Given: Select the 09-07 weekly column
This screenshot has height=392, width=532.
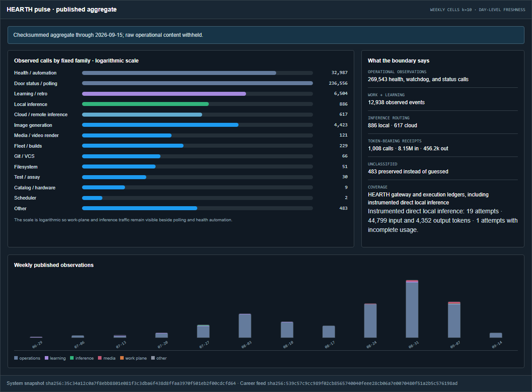Looking at the screenshot, I should 454,320.
